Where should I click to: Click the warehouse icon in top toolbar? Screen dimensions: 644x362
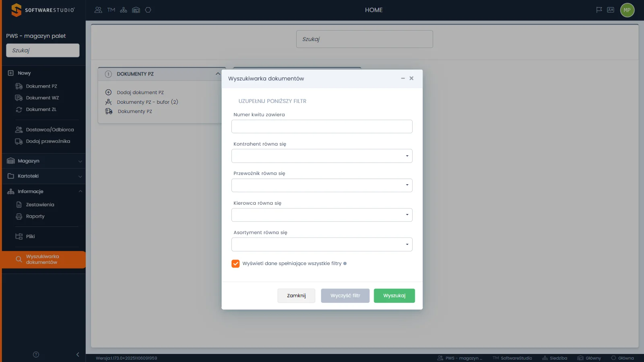(x=136, y=10)
